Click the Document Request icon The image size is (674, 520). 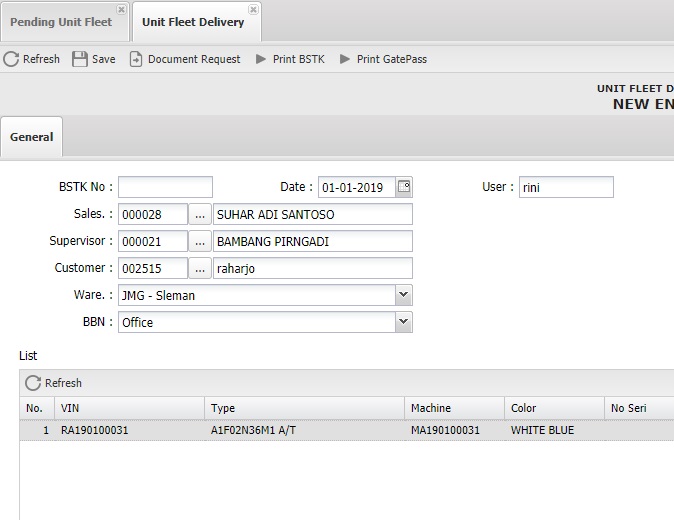(136, 59)
